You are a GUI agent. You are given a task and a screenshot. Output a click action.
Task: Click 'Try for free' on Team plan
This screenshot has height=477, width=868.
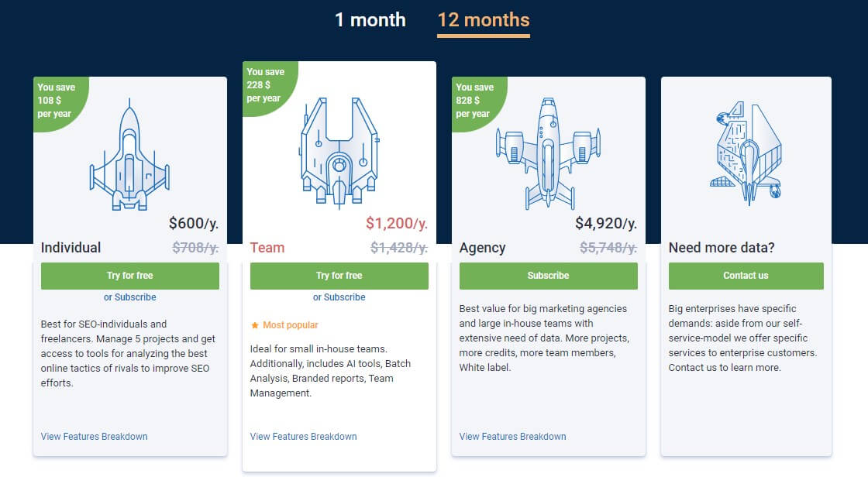point(339,276)
